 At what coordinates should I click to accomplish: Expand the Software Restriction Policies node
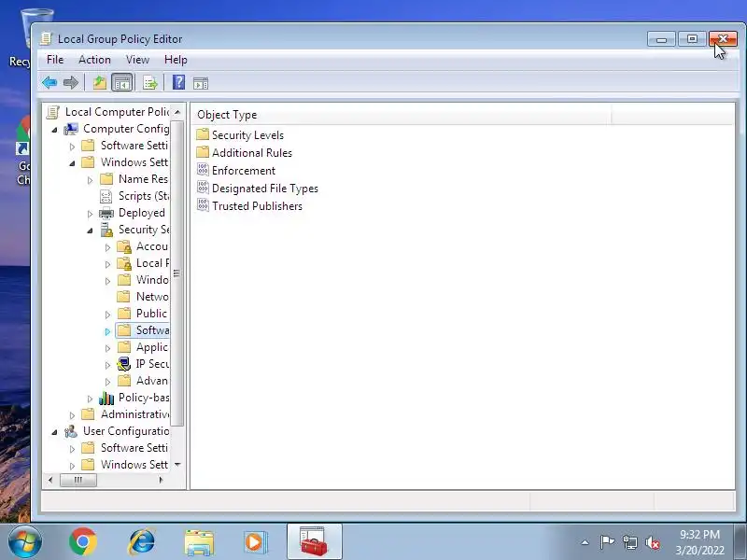(x=107, y=331)
